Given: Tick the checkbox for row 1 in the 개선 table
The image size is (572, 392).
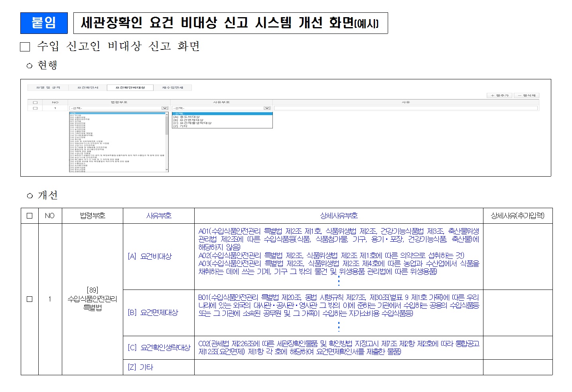Looking at the screenshot, I should tap(30, 299).
